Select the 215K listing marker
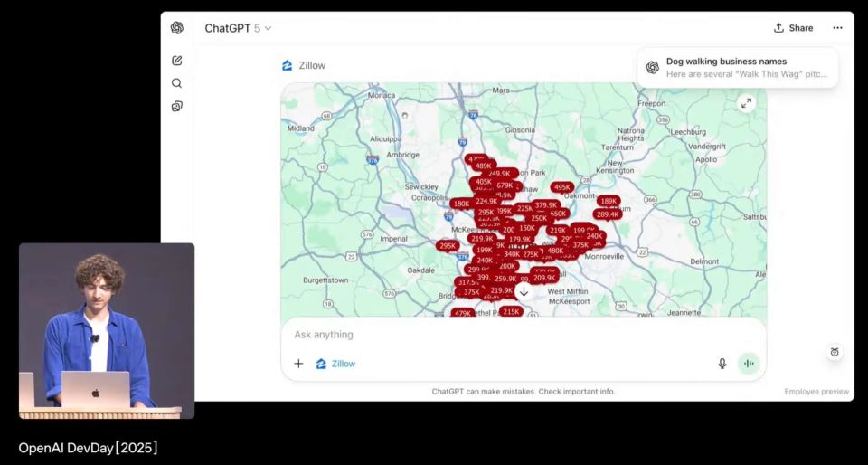Screen dimensions: 868x465 click(x=511, y=312)
